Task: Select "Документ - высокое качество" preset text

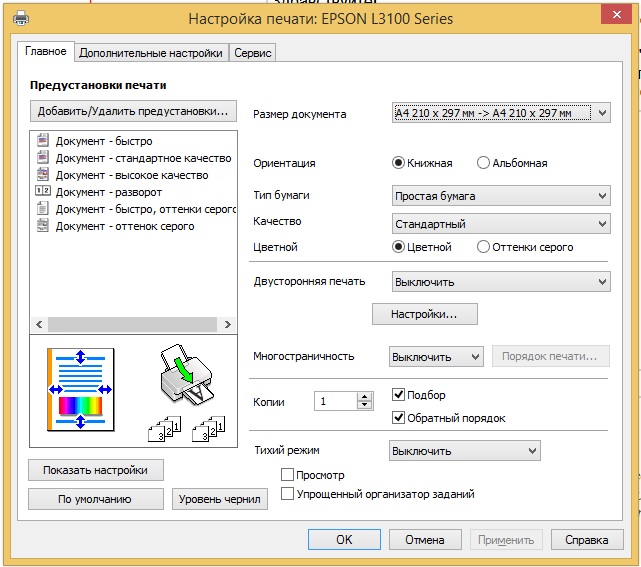Action: [132, 175]
